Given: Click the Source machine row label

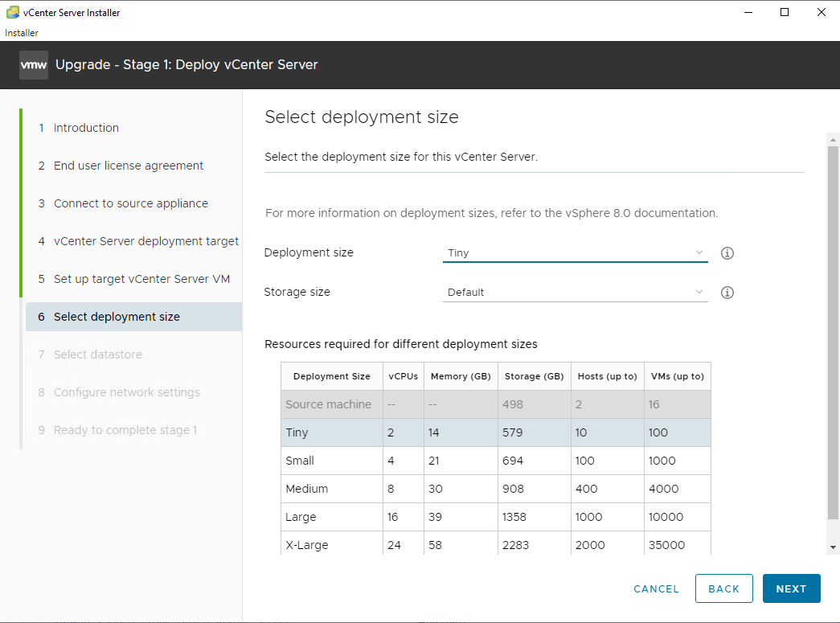Looking at the screenshot, I should coord(328,404).
